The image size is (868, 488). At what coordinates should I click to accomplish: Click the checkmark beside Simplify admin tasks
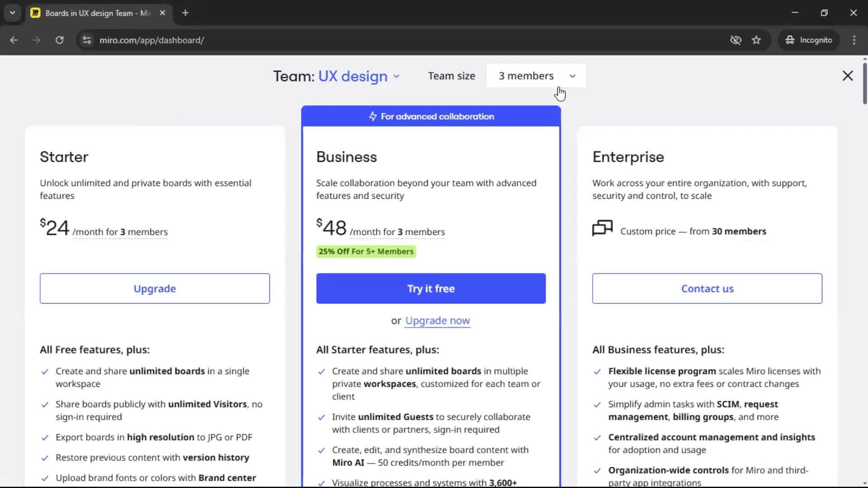pyautogui.click(x=597, y=405)
